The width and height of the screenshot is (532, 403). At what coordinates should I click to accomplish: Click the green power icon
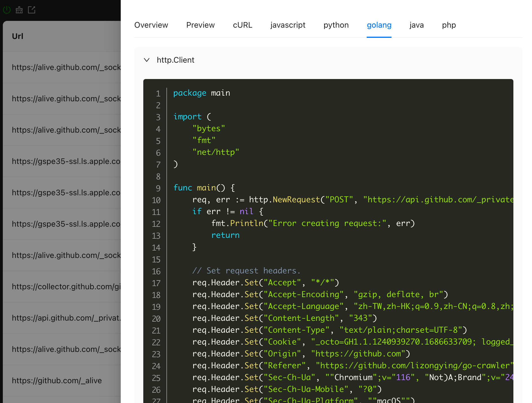(7, 10)
